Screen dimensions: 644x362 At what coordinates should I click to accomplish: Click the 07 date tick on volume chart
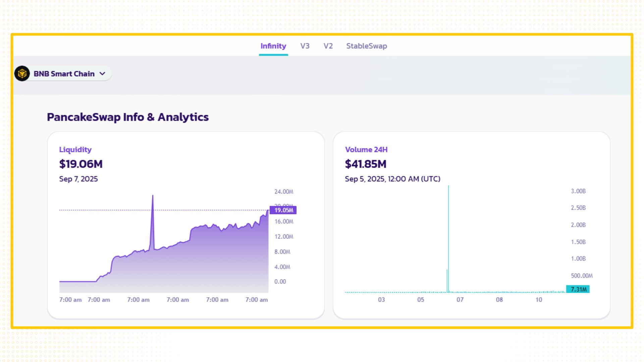click(460, 300)
